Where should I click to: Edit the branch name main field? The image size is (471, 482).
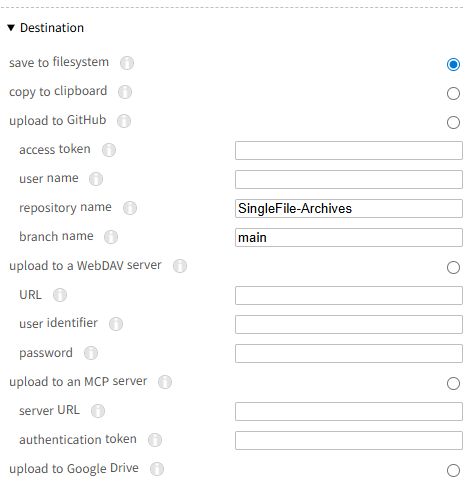[x=349, y=237]
